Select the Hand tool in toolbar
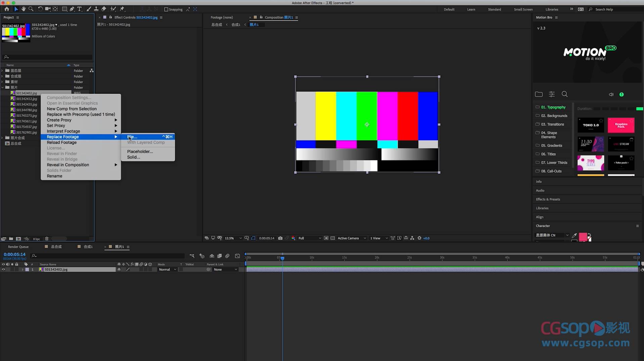This screenshot has width=644, height=361. tap(24, 9)
